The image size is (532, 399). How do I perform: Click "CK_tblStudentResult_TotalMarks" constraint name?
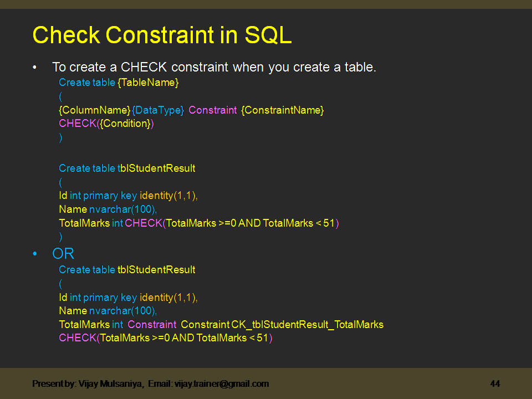[308, 325]
